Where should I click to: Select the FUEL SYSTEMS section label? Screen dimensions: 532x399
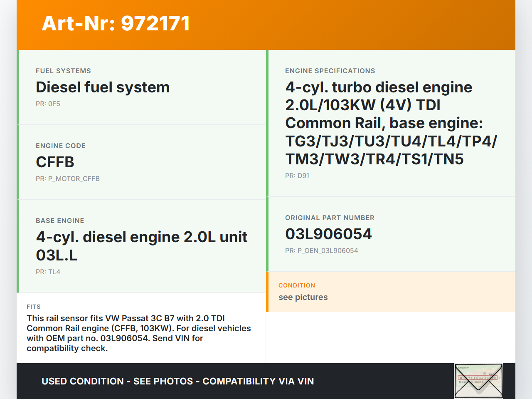pos(63,71)
